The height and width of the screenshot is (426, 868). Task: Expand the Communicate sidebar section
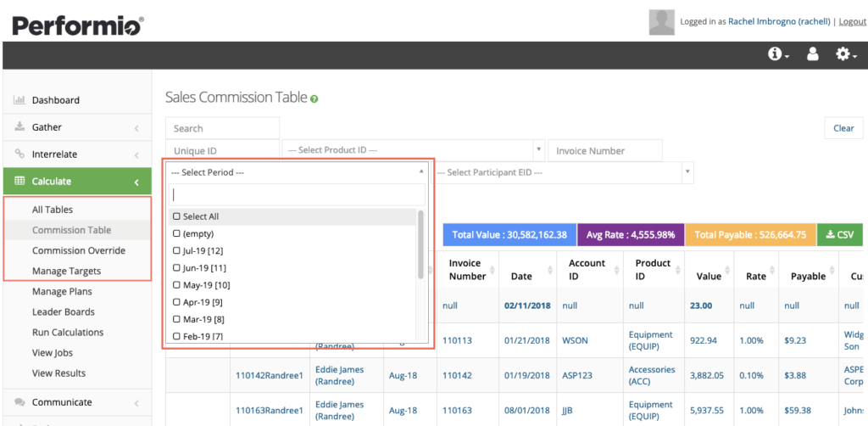click(136, 403)
